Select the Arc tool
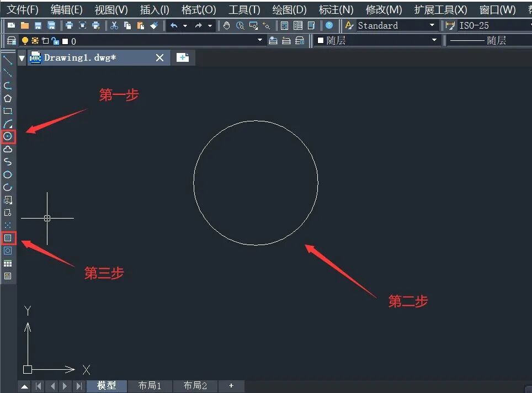 [8, 124]
